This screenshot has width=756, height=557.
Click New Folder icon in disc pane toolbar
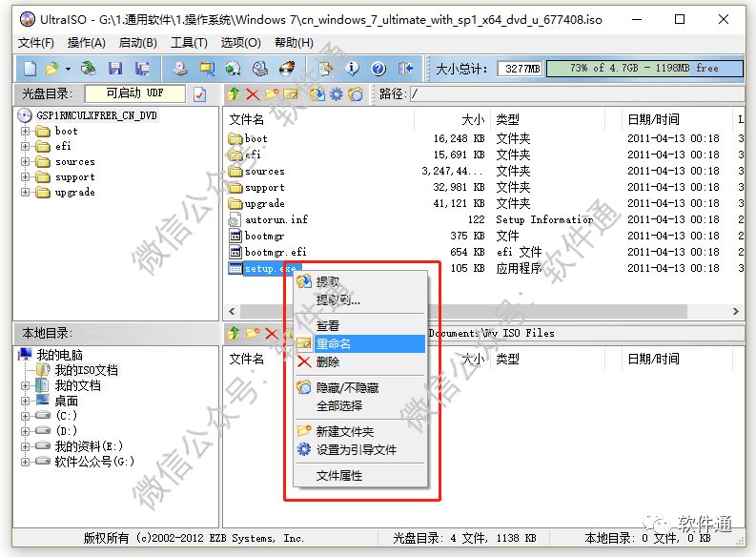(x=272, y=94)
